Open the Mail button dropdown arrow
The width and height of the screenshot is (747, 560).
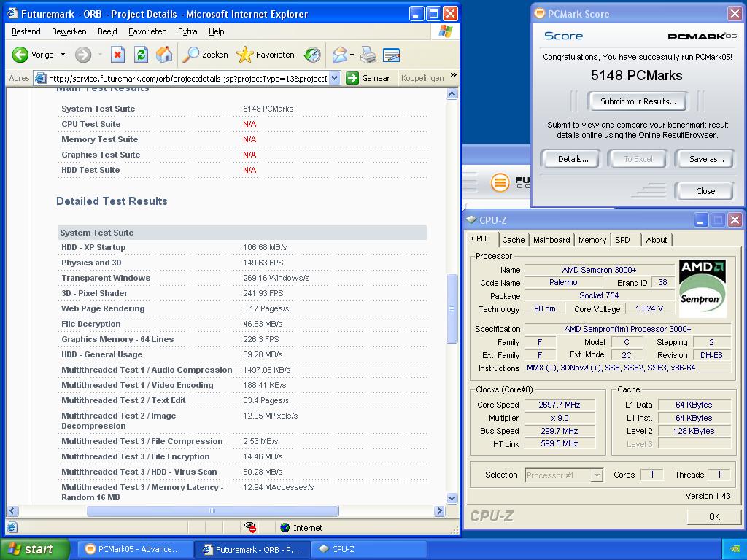352,55
